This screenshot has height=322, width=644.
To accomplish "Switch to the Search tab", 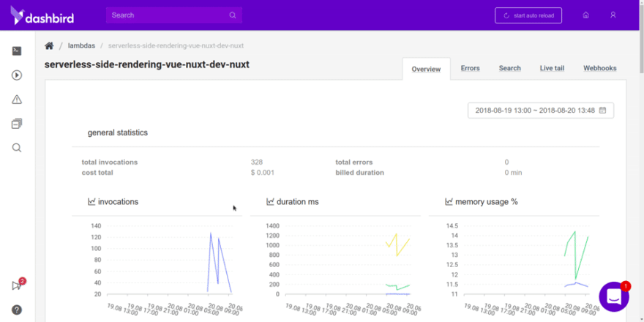I will [x=509, y=68].
